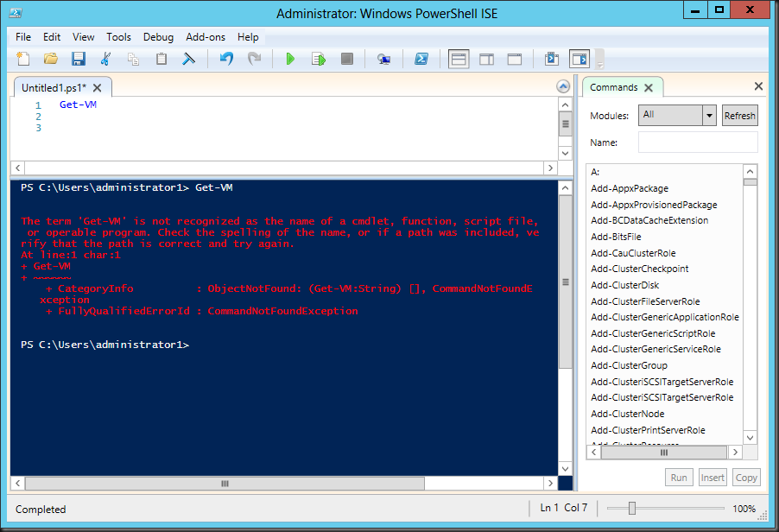Start PowerShell.exe with the blue console icon
This screenshot has width=779, height=532.
421,59
